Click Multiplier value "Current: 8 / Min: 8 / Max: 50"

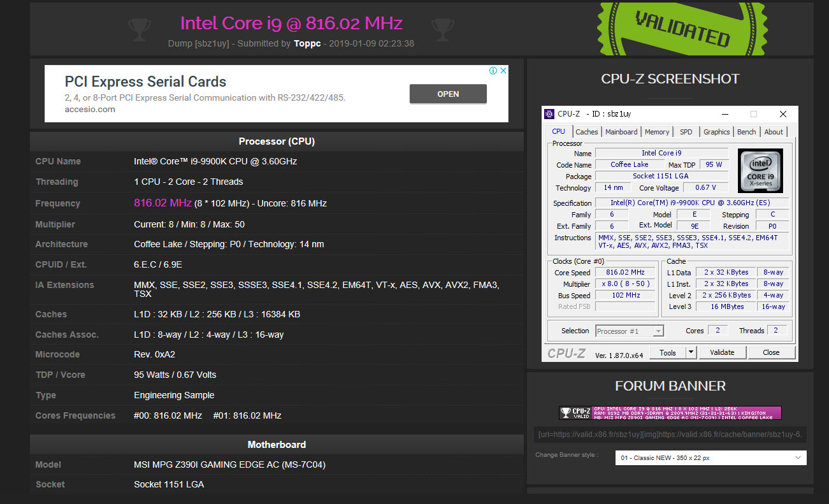189,224
